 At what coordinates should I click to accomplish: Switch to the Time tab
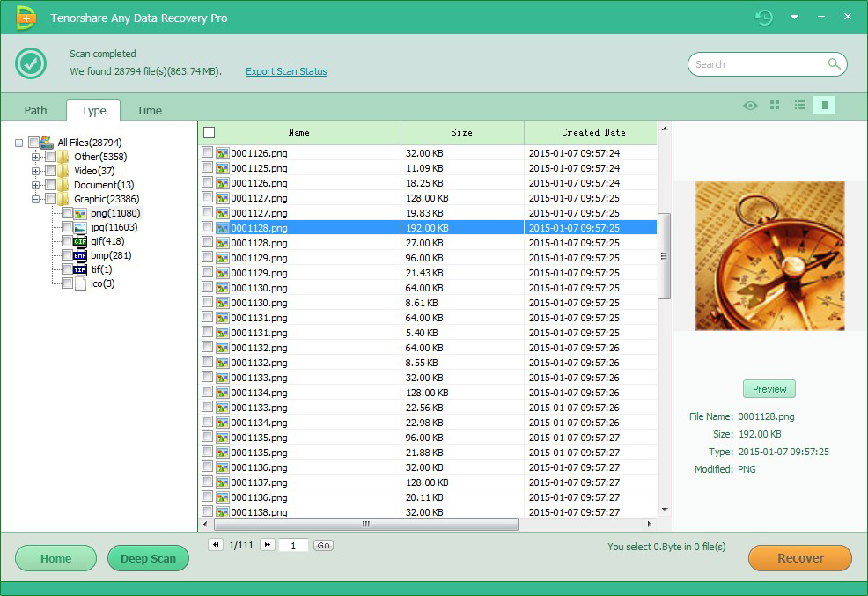[x=149, y=110]
